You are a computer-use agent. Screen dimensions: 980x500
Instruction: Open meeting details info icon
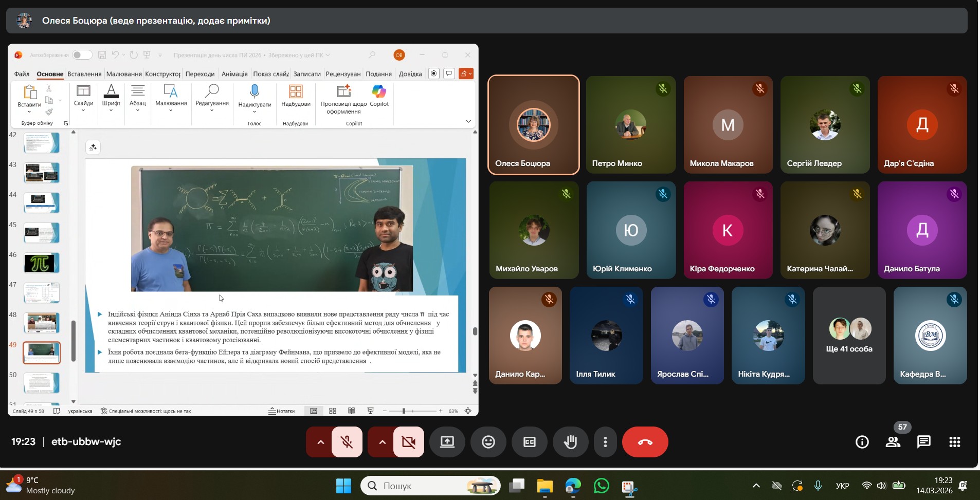[x=862, y=442]
